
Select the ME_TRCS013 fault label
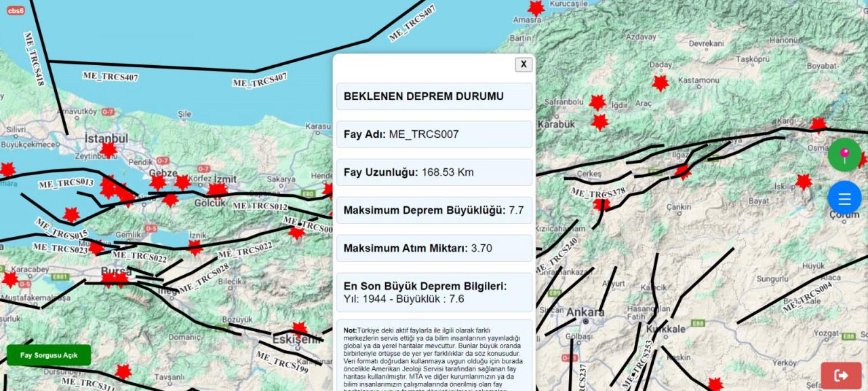[x=66, y=183]
